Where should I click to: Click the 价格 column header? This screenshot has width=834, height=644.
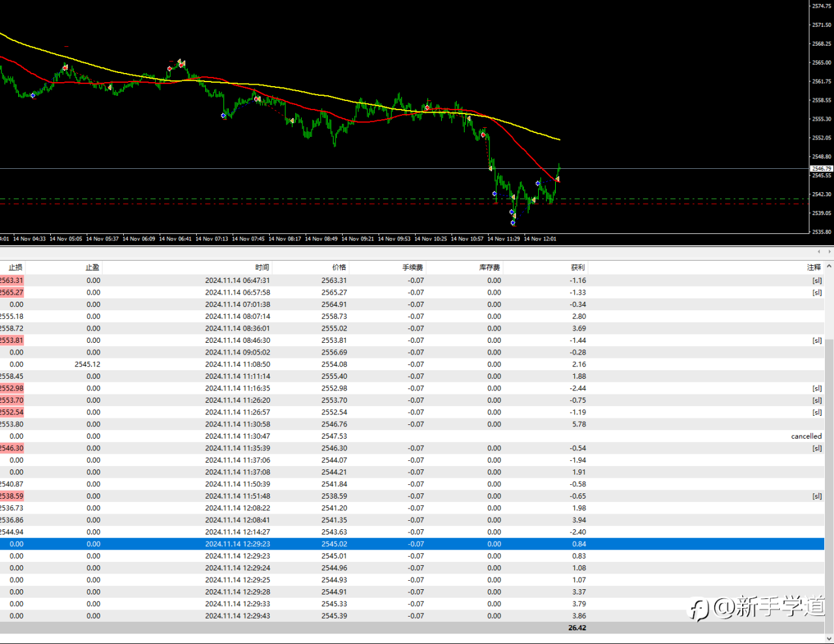pyautogui.click(x=339, y=267)
